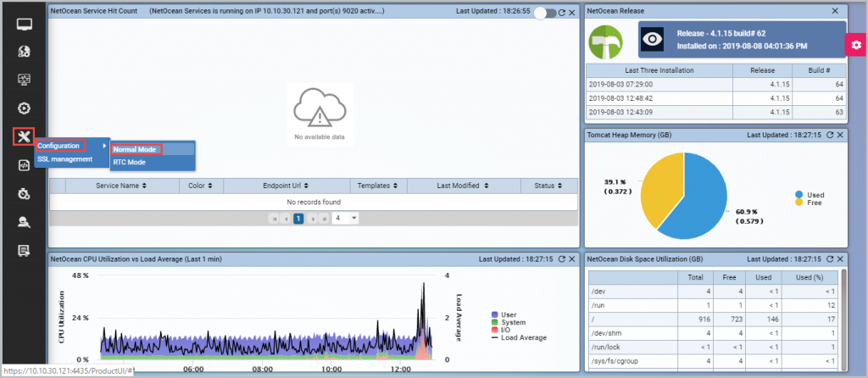Click the user search sidebar icon
The image size is (868, 378).
[x=24, y=223]
